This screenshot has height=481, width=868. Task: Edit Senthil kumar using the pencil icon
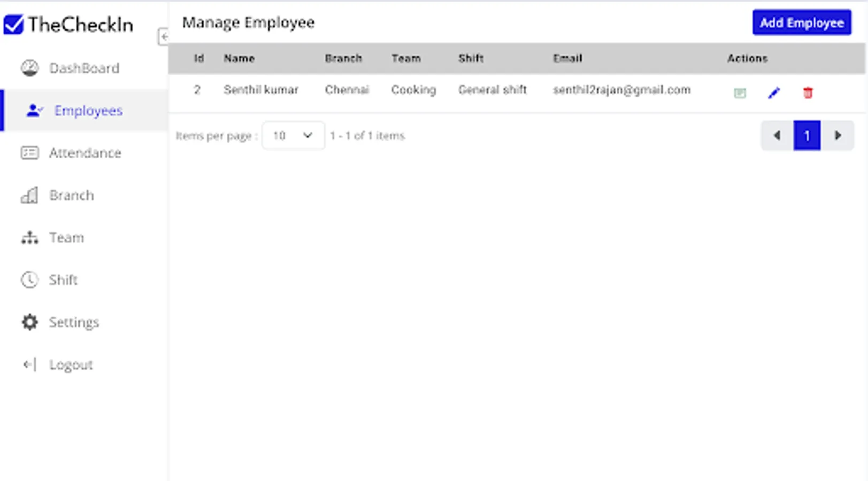tap(774, 92)
